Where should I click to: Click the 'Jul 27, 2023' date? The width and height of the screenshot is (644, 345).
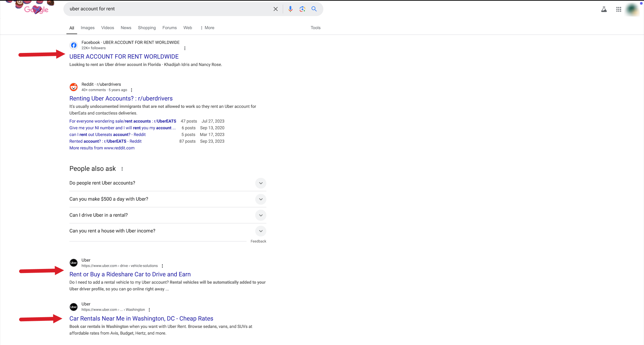pyautogui.click(x=213, y=121)
